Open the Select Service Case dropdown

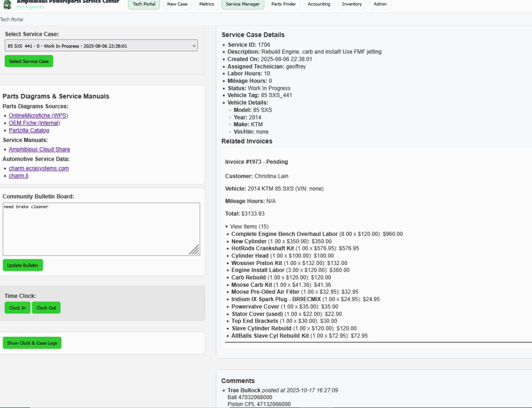tap(101, 46)
